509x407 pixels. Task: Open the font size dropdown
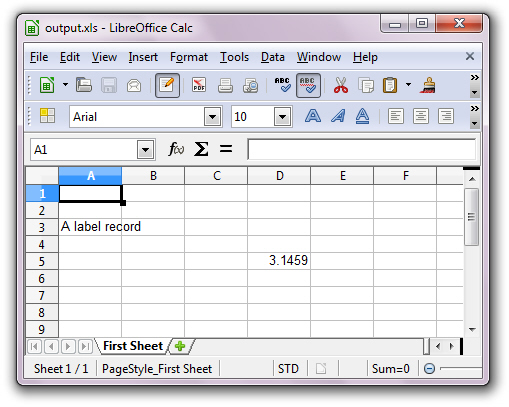pos(282,117)
